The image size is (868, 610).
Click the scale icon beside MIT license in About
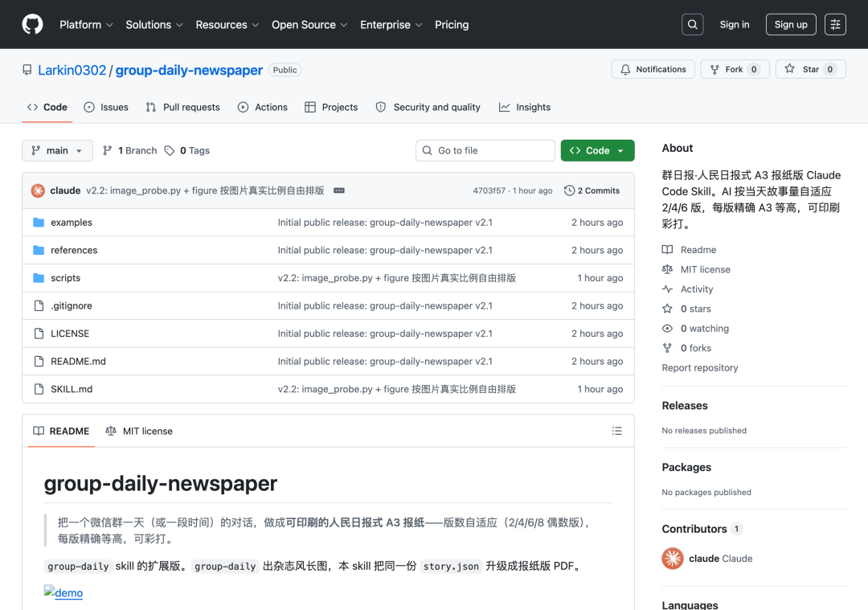[x=667, y=269]
